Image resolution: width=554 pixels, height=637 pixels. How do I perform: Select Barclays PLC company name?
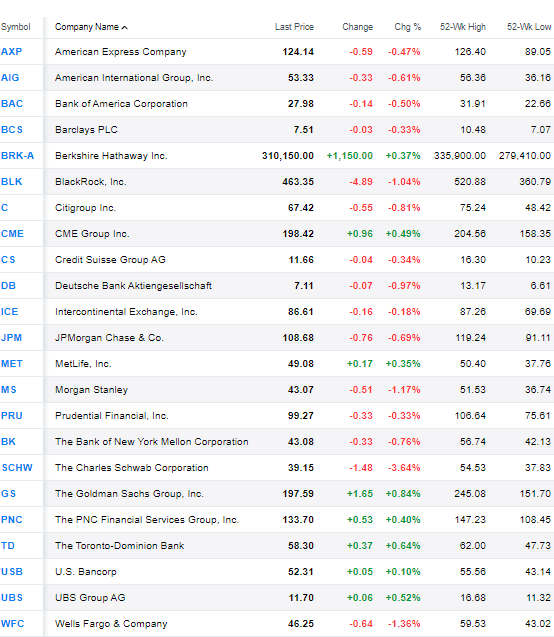tap(86, 130)
